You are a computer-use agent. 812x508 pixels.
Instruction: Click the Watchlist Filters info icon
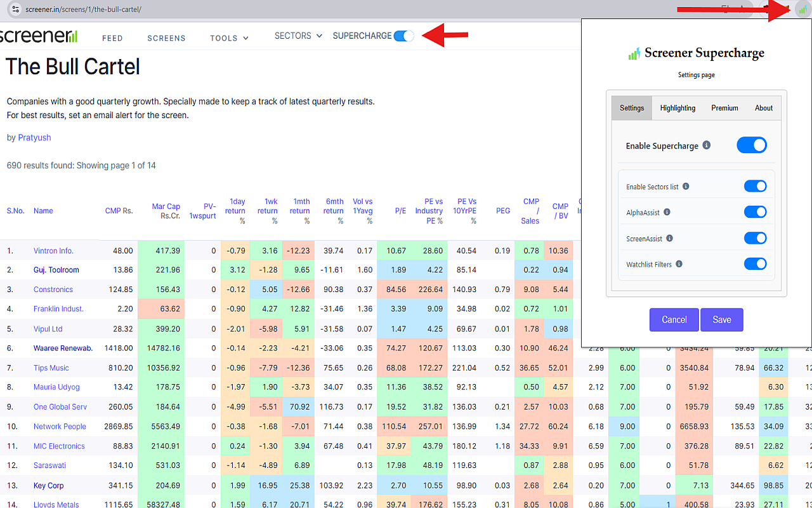679,264
